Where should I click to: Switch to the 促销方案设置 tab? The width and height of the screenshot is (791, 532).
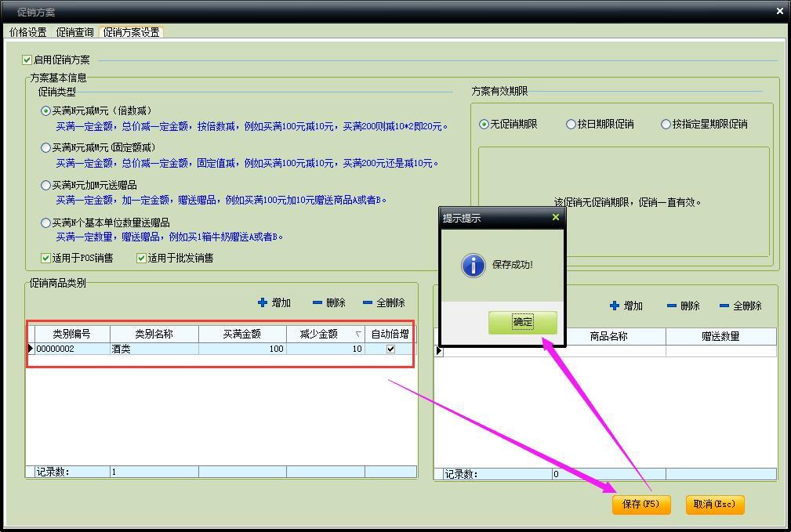point(131,32)
